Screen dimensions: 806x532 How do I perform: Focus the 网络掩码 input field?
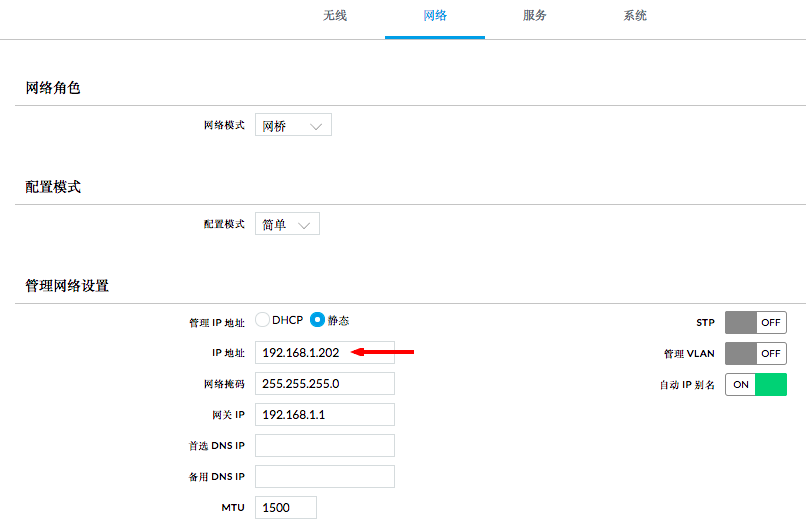pyautogui.click(x=325, y=383)
